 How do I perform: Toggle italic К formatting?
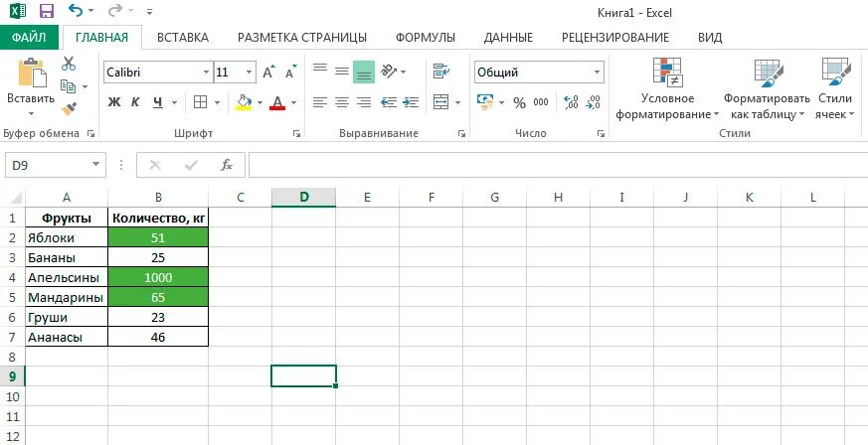[135, 102]
